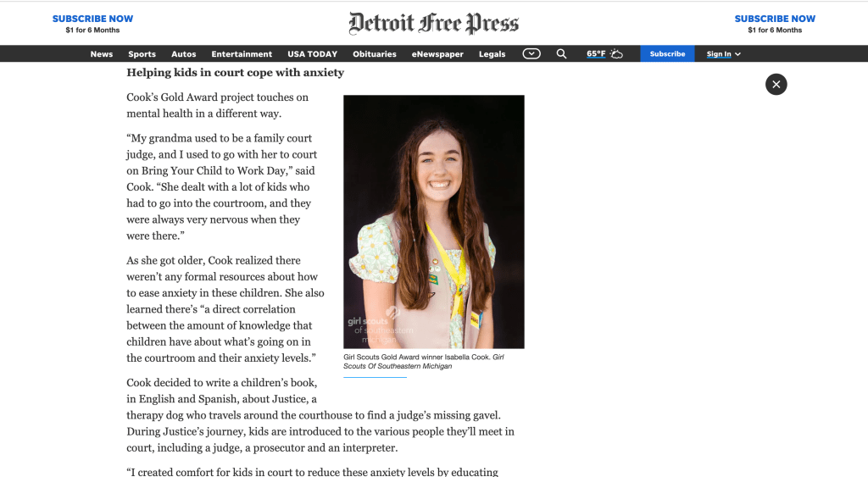Click the Detroit Free Press logo
Image resolution: width=868 pixels, height=477 pixels.
433,23
